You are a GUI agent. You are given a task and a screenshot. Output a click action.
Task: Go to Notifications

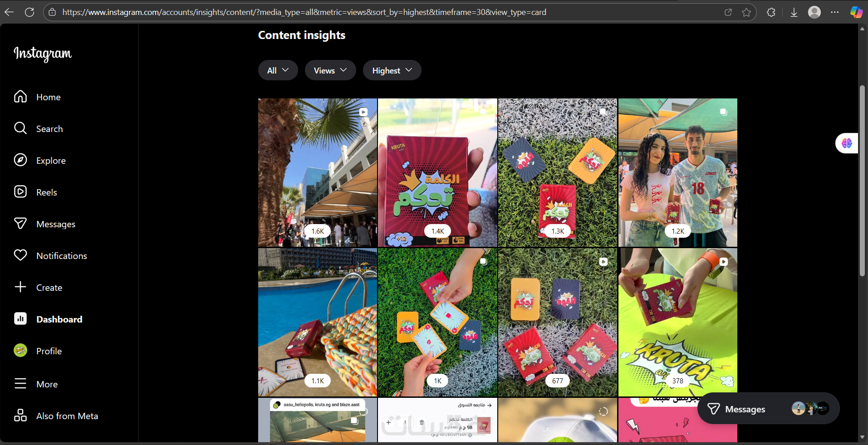pyautogui.click(x=62, y=256)
